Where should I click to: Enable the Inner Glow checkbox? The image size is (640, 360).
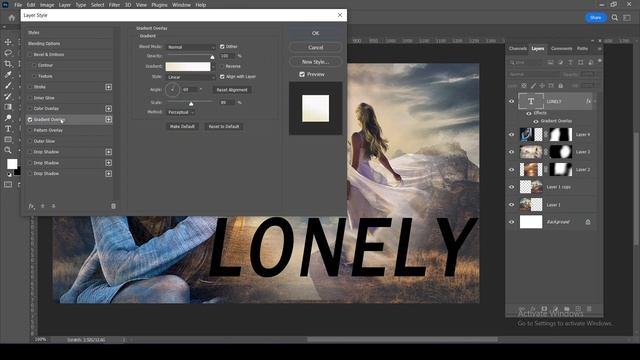pos(30,98)
